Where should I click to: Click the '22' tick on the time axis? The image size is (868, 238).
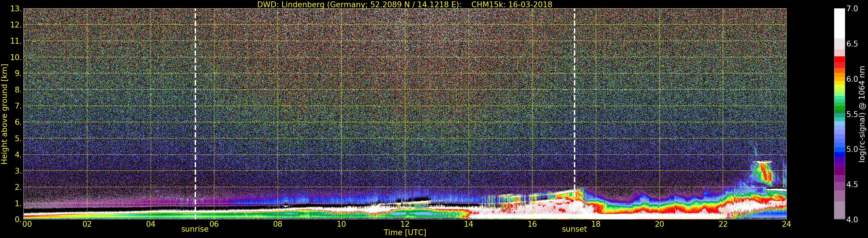[723, 224]
